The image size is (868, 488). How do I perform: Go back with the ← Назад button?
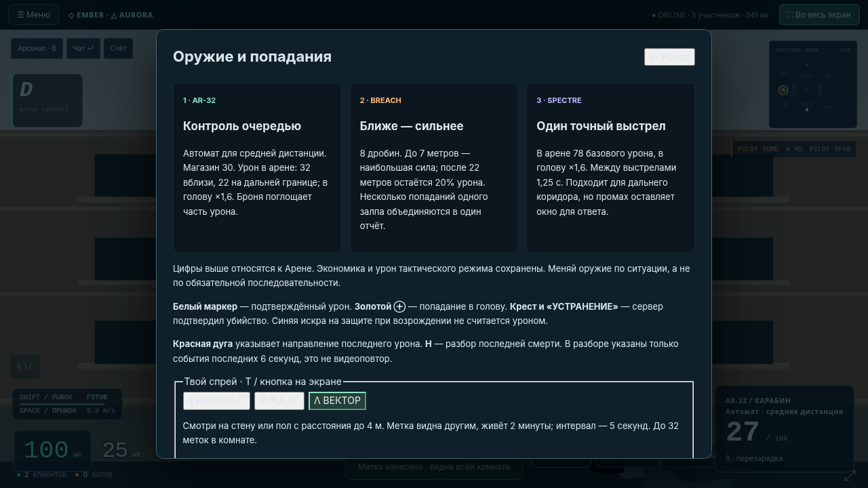(x=669, y=57)
